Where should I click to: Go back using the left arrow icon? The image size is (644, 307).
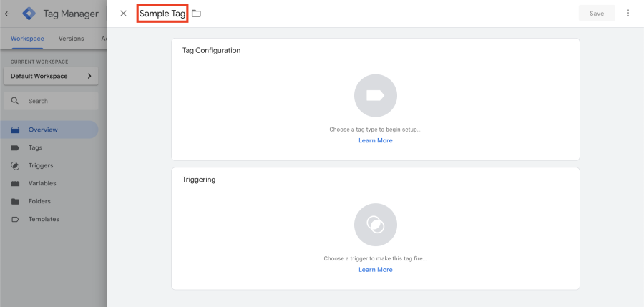[x=7, y=14]
